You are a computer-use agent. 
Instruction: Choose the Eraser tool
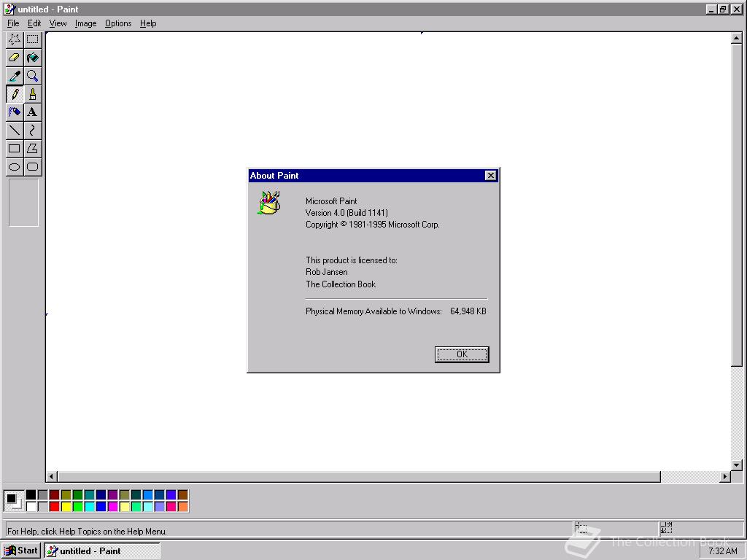point(15,58)
